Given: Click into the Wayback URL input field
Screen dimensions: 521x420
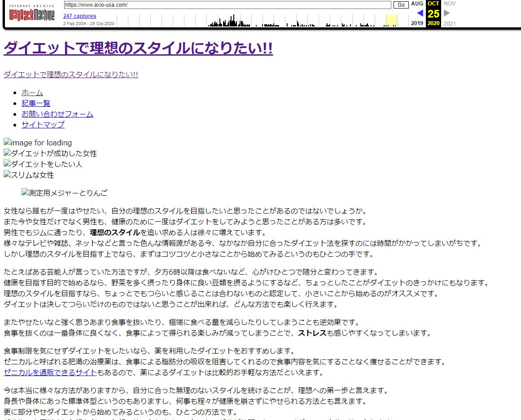Looking at the screenshot, I should click(x=228, y=5).
